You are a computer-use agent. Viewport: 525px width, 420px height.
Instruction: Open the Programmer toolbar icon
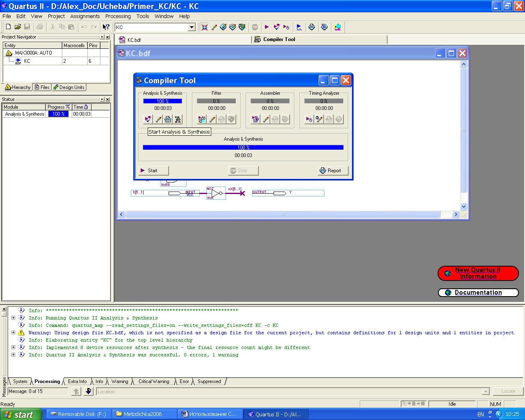pos(324,27)
